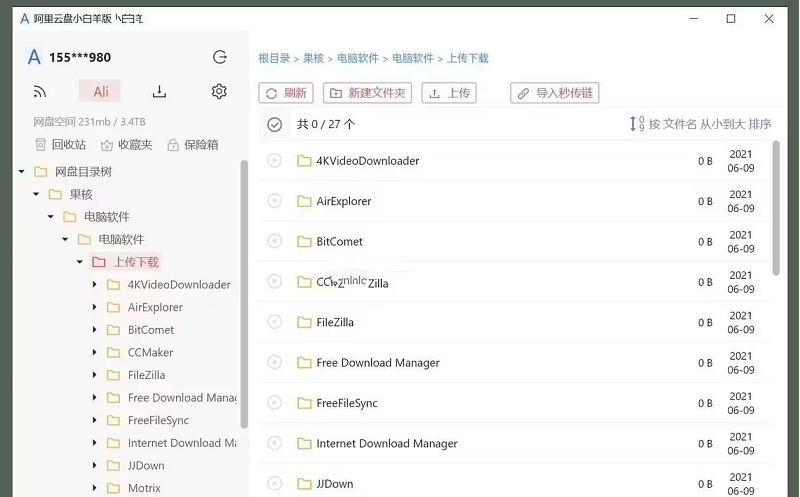Viewport: 800px width, 497px height.
Task: Click the logout icon beside account 155***980
Action: [x=220, y=57]
